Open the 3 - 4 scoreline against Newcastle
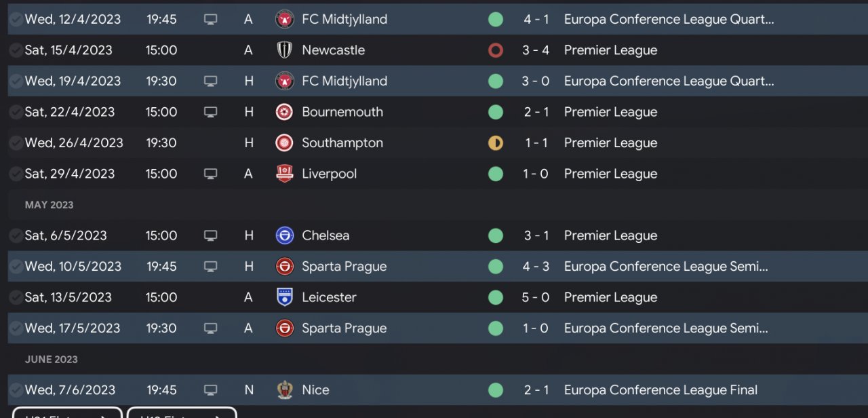 tap(536, 50)
